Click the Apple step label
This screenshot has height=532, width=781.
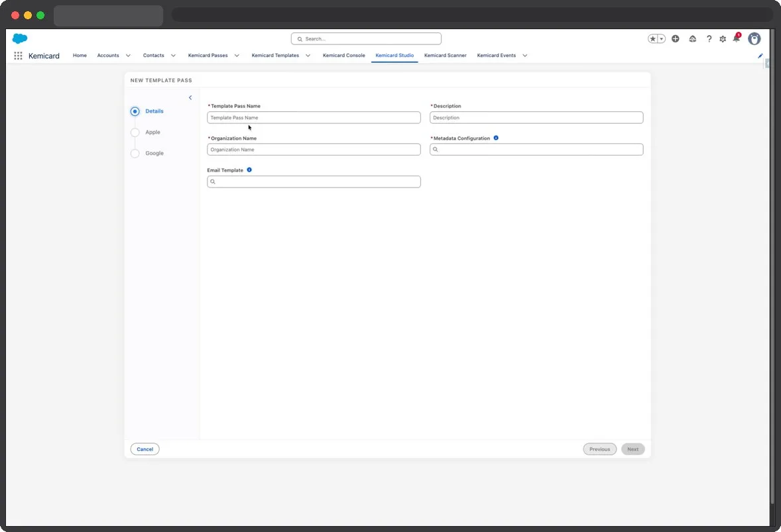[x=152, y=132]
